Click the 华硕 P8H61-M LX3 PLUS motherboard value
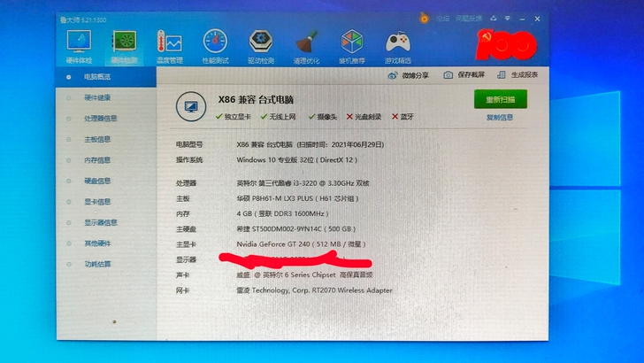Viewport: 644px width, 363px height. click(x=298, y=198)
